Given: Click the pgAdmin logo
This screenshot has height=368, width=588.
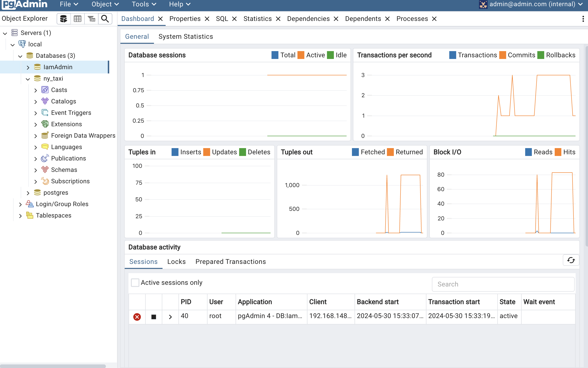Looking at the screenshot, I should coord(25,4).
